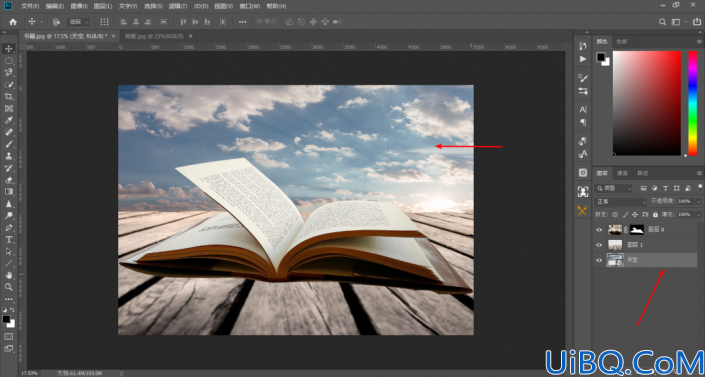Select the Horizontal Type tool

click(x=9, y=239)
